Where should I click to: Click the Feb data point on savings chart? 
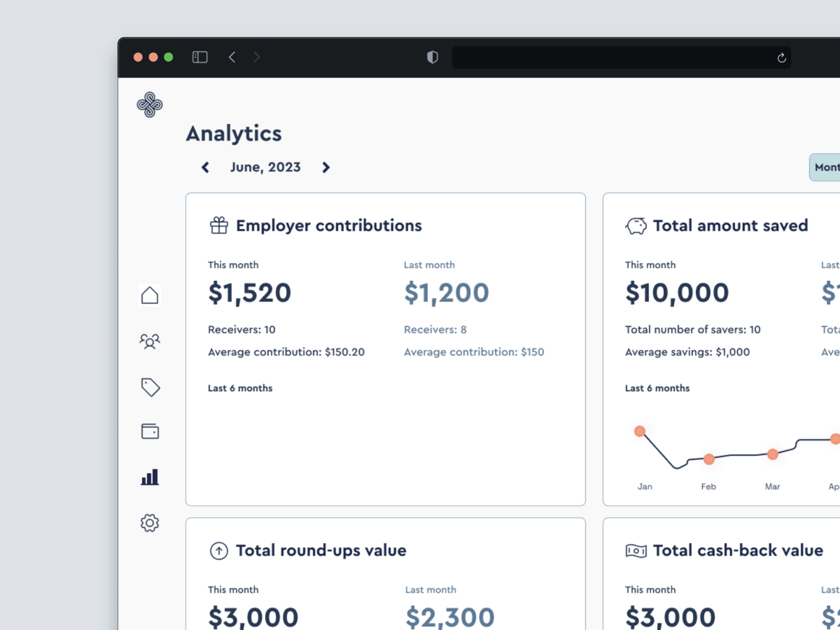click(x=709, y=459)
